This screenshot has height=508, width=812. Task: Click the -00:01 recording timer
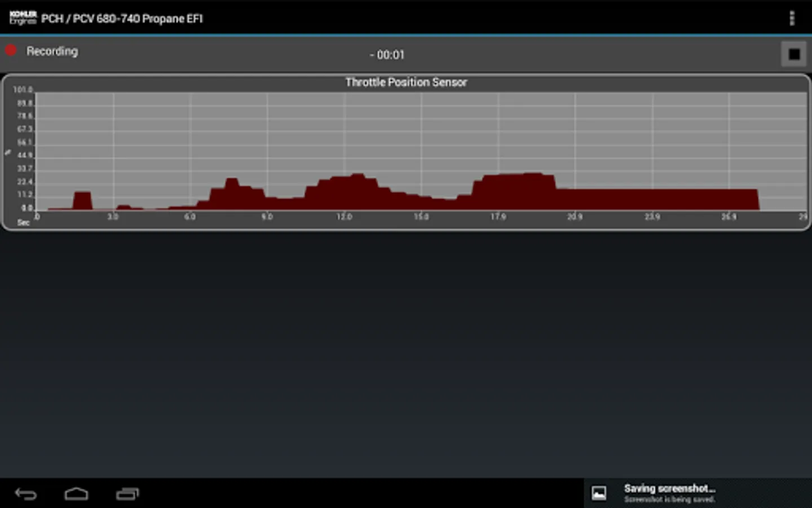pyautogui.click(x=387, y=55)
